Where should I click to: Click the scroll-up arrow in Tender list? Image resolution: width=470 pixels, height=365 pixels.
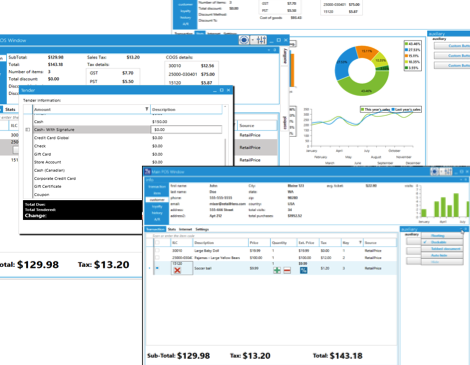226,107
